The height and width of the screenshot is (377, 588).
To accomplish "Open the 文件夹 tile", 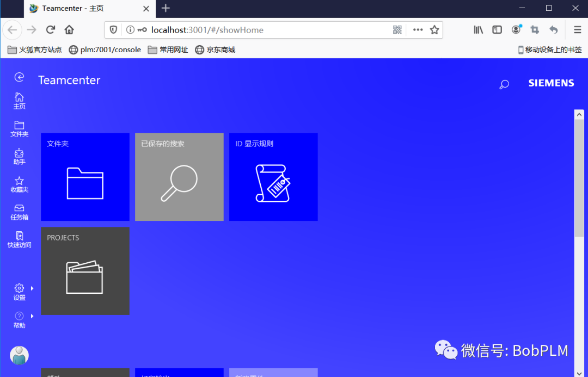I will pos(85,177).
